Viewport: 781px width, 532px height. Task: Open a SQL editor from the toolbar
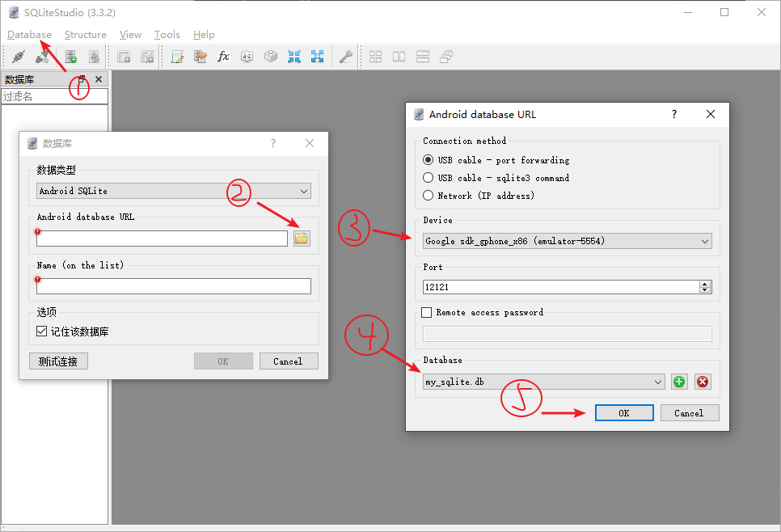click(x=177, y=57)
